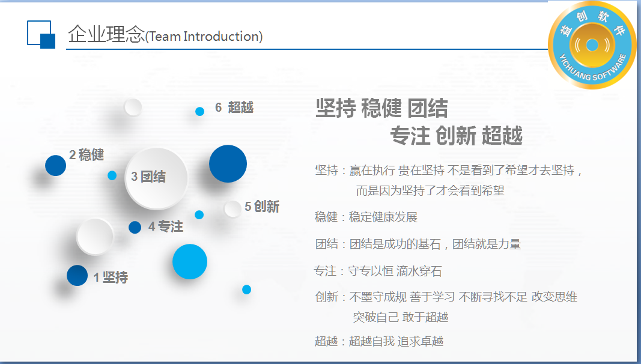Click the 益创软件 round logo badge
This screenshot has width=641, height=364.
pyautogui.click(x=592, y=45)
